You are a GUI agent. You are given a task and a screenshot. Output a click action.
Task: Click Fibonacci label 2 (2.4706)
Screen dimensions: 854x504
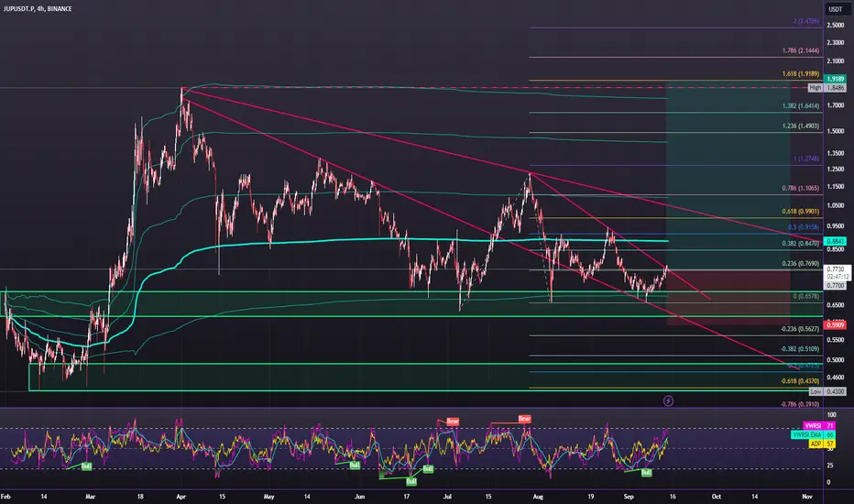coord(806,21)
